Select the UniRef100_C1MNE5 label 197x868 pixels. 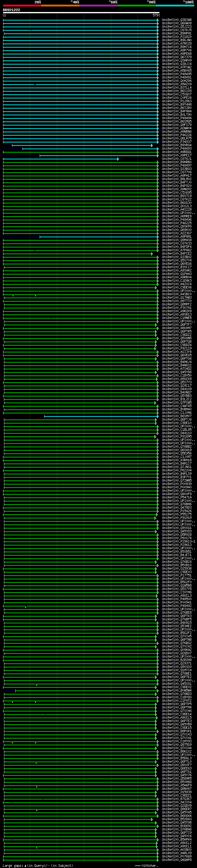177,318
